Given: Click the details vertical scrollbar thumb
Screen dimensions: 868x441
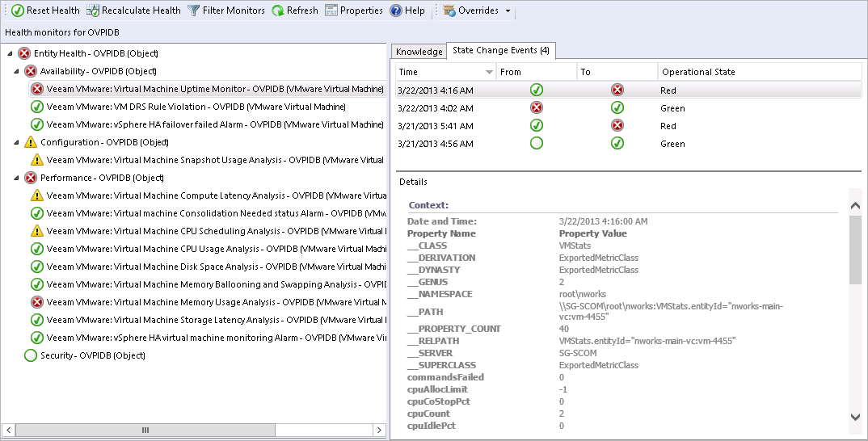Looking at the screenshot, I should point(855,250).
